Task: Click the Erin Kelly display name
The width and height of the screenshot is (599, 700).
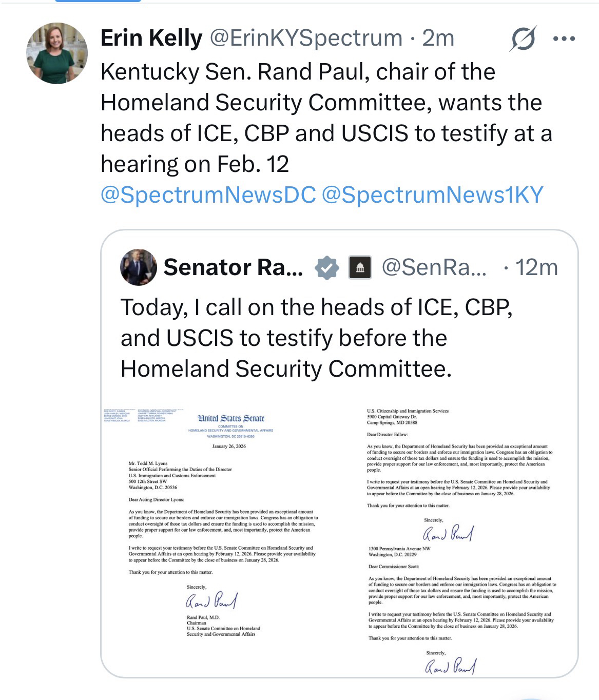Action: [151, 38]
